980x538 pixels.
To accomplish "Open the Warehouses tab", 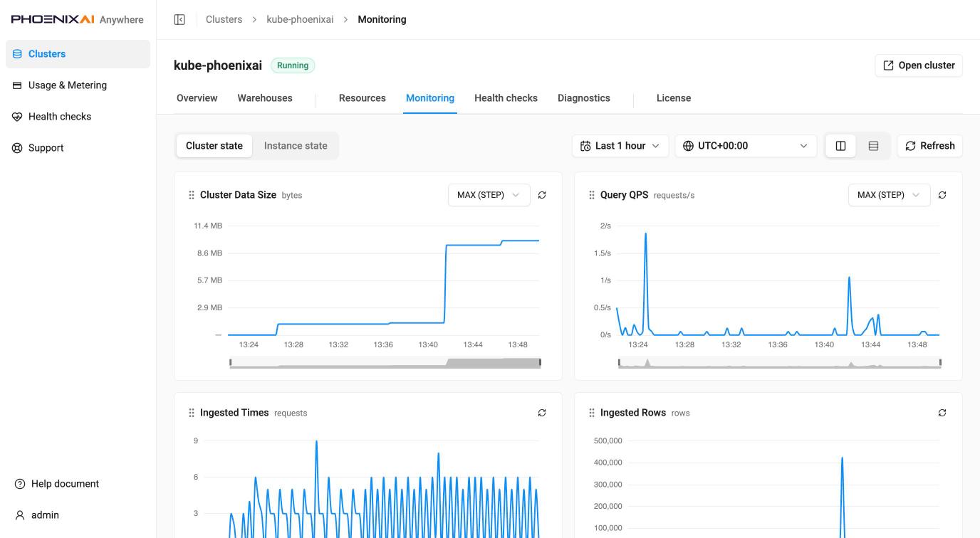I will 265,98.
